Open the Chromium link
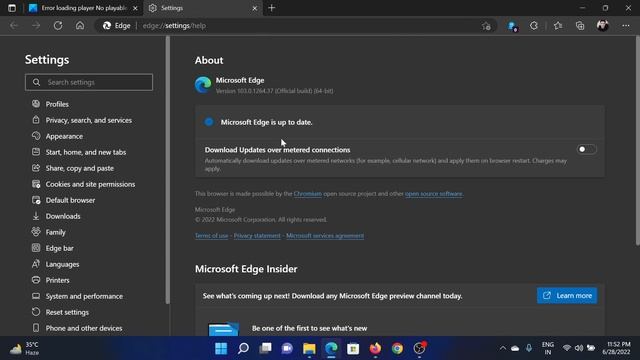The width and height of the screenshot is (640, 360). coord(308,193)
